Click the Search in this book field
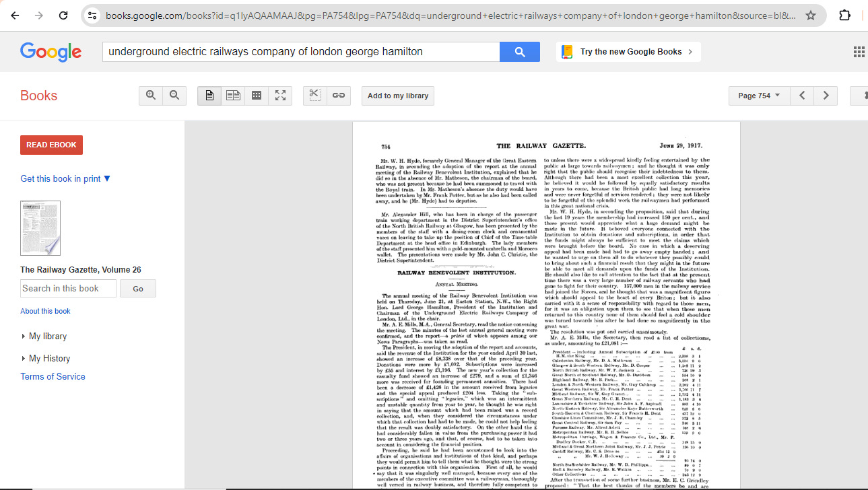868x490 pixels. [68, 288]
